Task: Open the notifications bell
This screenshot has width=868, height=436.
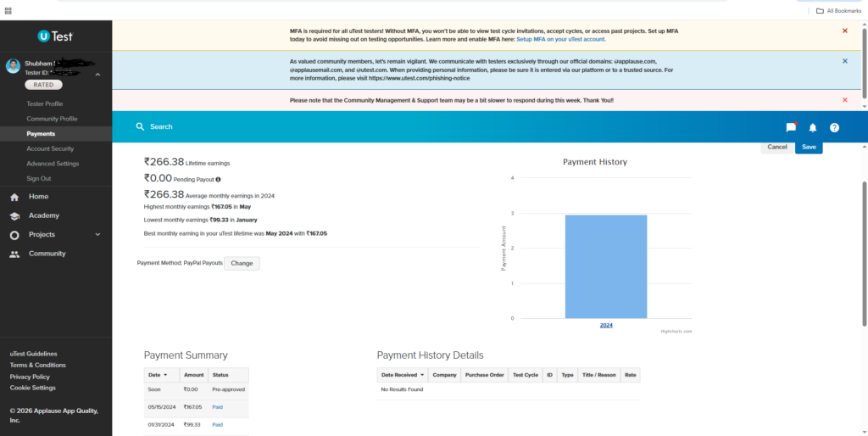Action: 813,127
